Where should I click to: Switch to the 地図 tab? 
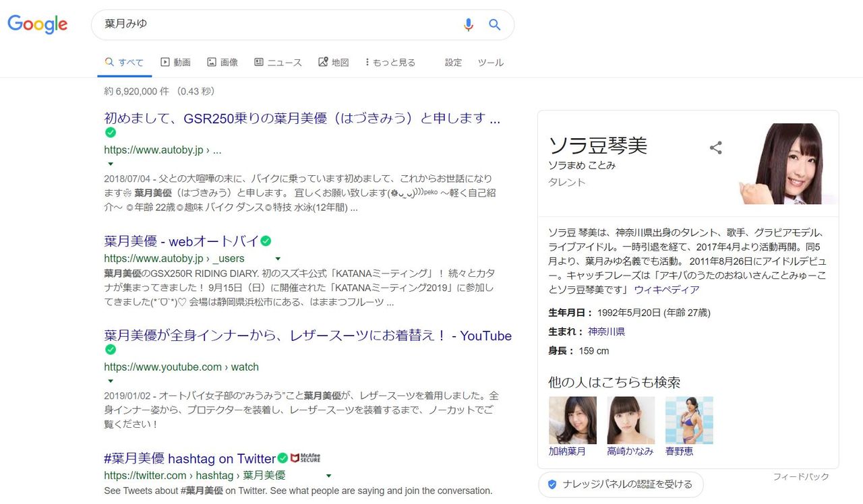[333, 63]
